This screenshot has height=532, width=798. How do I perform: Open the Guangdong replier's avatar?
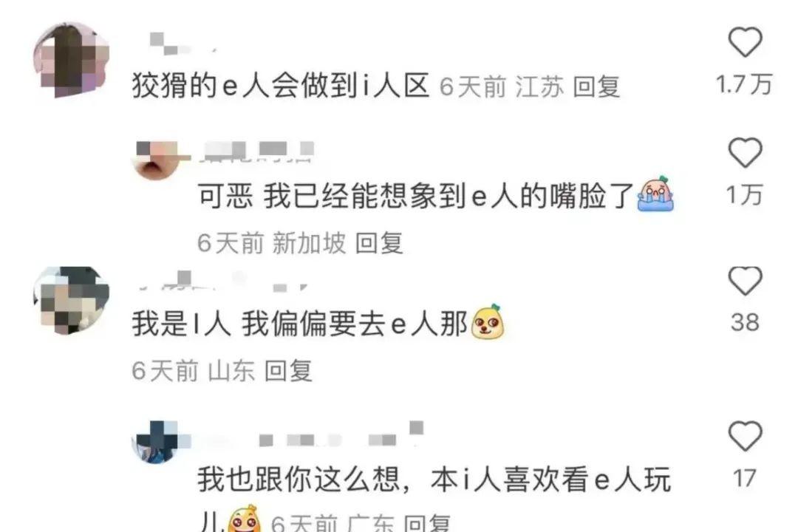(155, 442)
